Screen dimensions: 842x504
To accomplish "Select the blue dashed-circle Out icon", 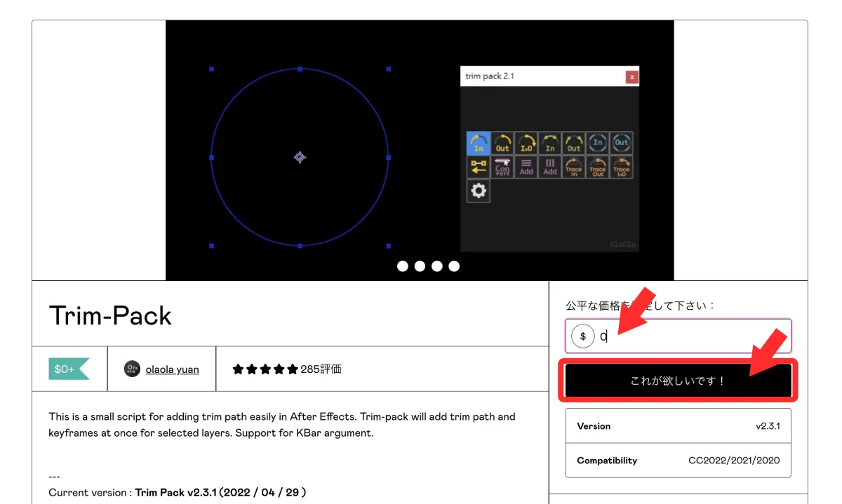I will point(622,144).
